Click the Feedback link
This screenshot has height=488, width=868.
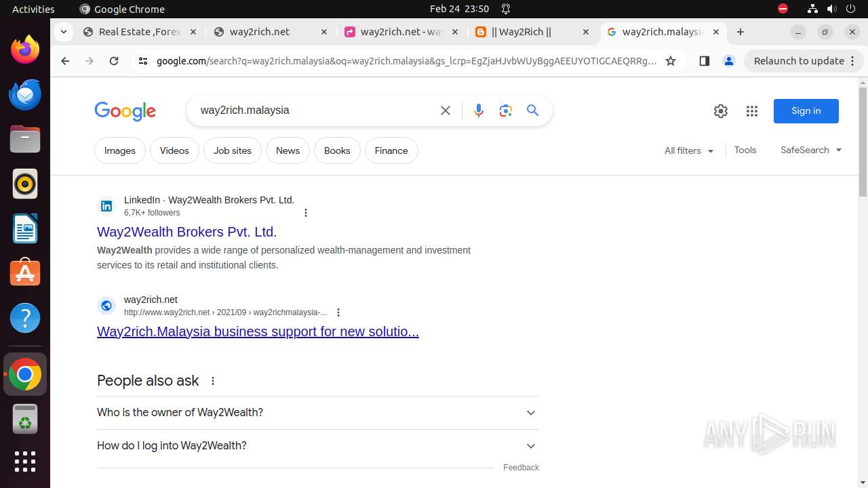point(521,468)
